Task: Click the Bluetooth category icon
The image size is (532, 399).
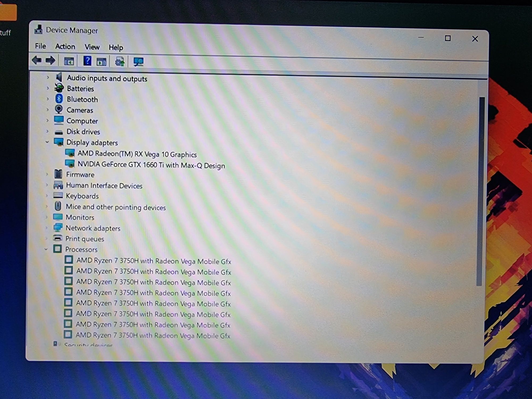Action: 59,99
